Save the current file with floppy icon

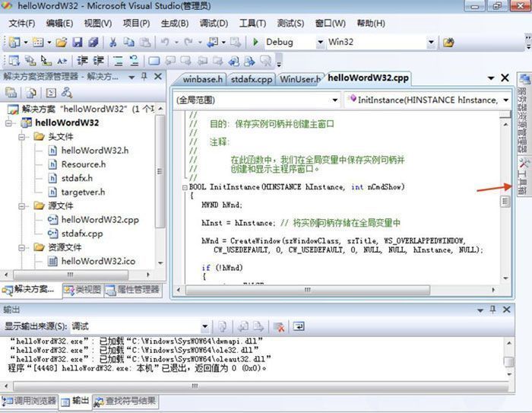[x=78, y=42]
